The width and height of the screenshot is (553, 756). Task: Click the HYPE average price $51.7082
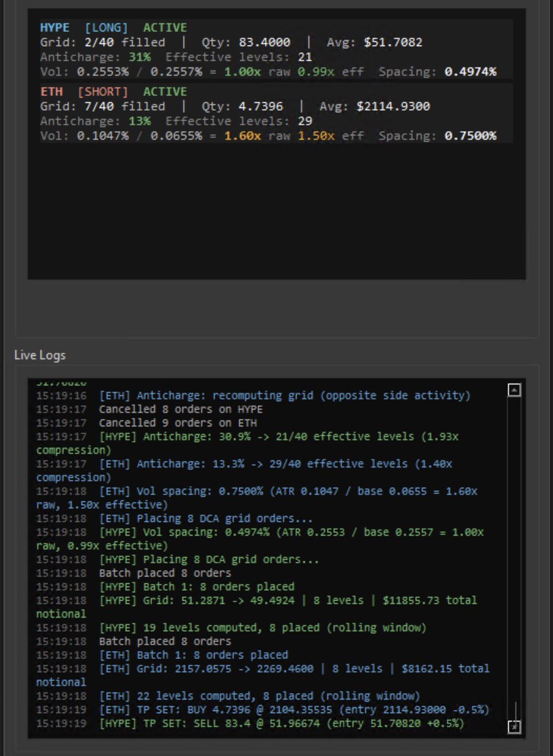393,43
